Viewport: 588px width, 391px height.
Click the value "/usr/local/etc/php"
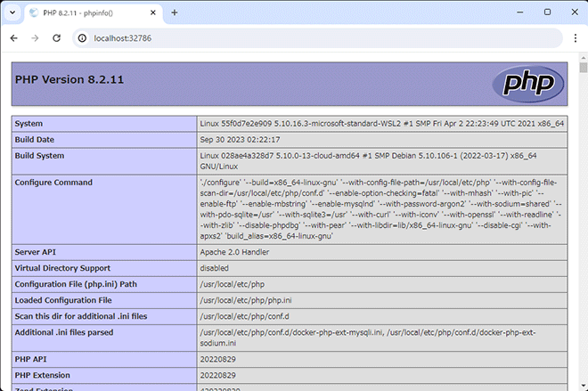(x=233, y=284)
